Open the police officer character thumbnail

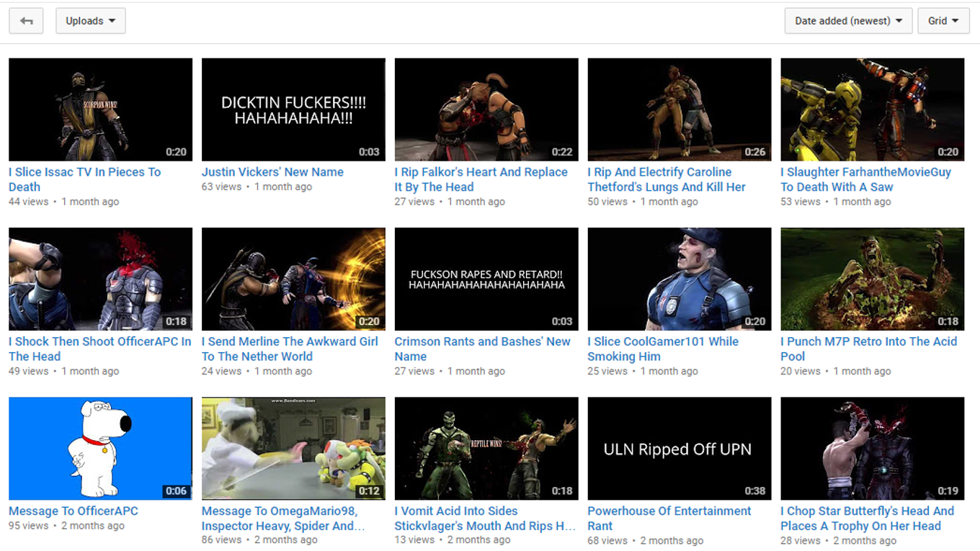tap(679, 279)
